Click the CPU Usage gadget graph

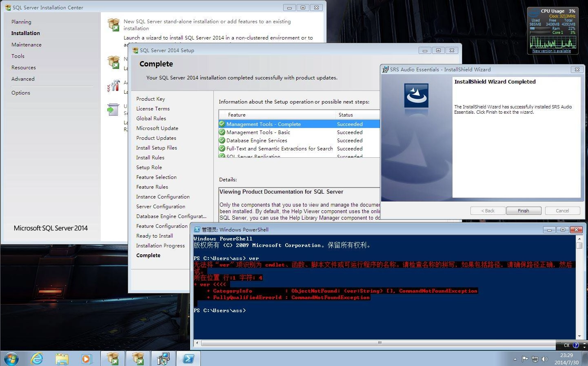coord(553,42)
